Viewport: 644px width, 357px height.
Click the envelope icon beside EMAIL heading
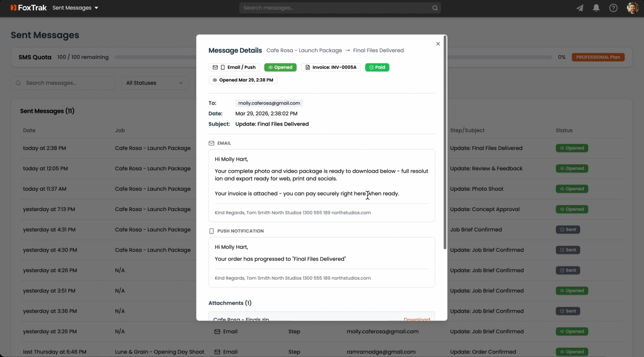(x=211, y=143)
